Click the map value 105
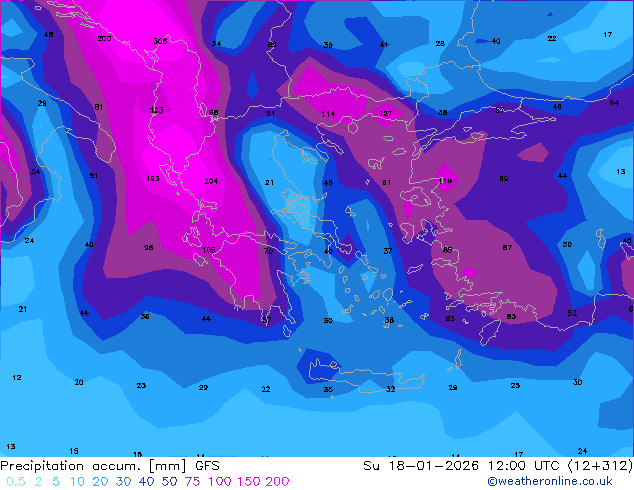This screenshot has width=634, height=490. 209,250
